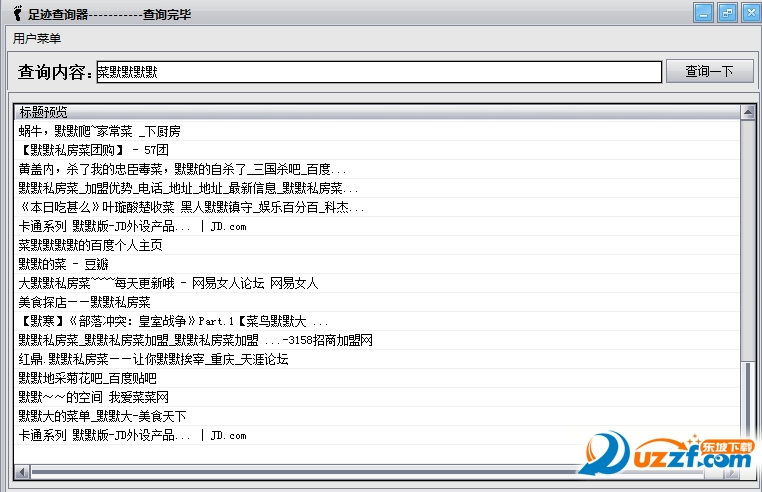Select row 红鼎.默默私房菜 重庆_天涯论坛
The width and height of the screenshot is (762, 492).
point(377,359)
